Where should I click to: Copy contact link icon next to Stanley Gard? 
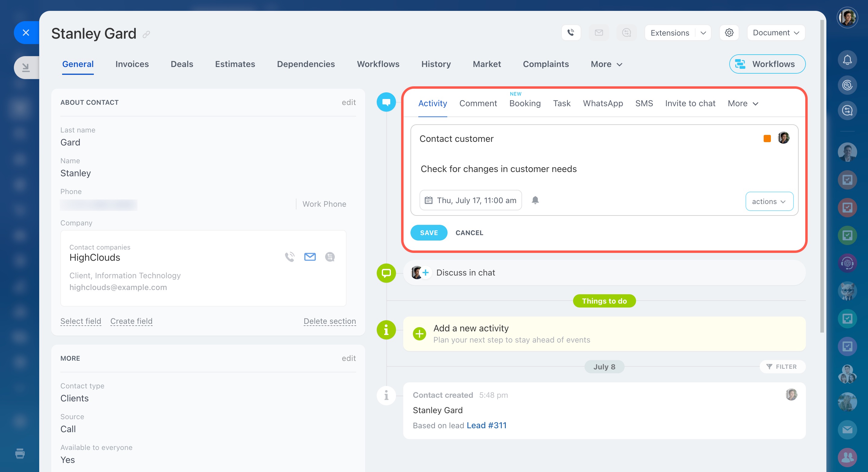[x=146, y=34]
